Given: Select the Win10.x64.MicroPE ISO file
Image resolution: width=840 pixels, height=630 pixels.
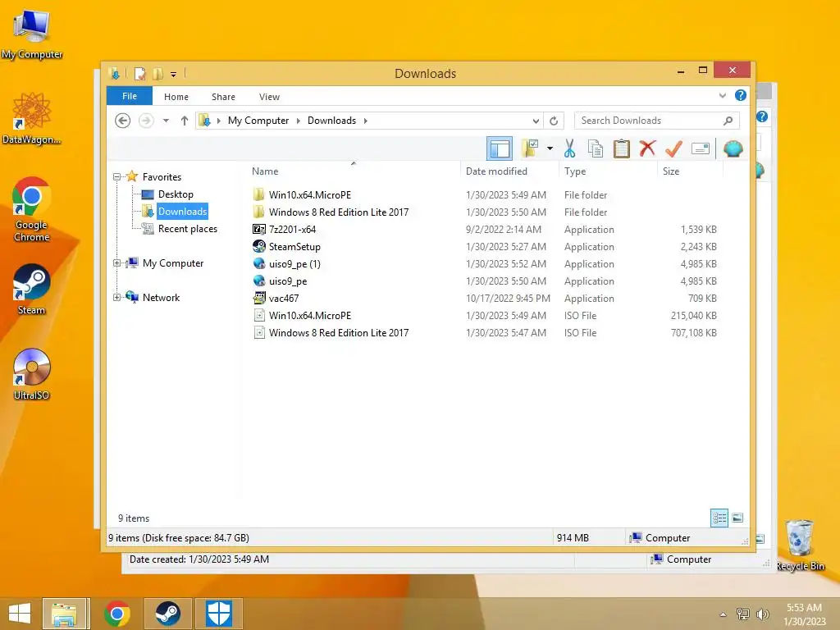Looking at the screenshot, I should click(x=310, y=316).
